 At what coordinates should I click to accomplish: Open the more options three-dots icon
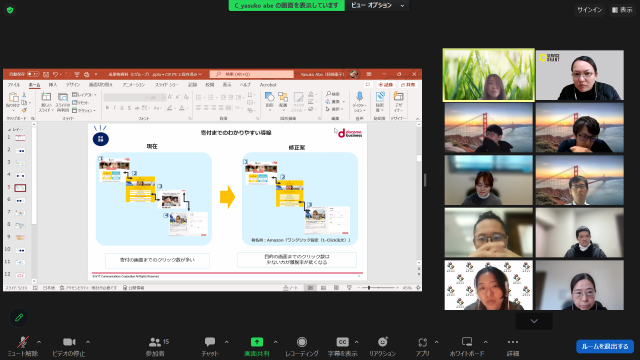pyautogui.click(x=513, y=342)
